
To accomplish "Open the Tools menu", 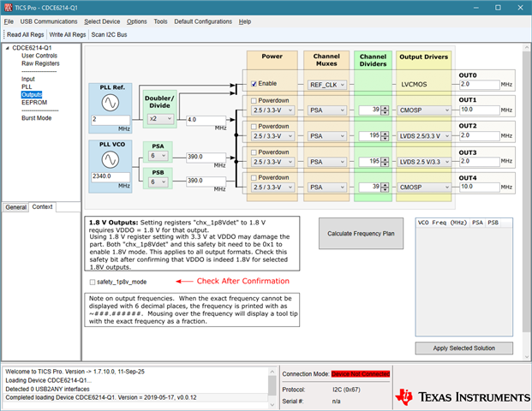I will click(160, 21).
